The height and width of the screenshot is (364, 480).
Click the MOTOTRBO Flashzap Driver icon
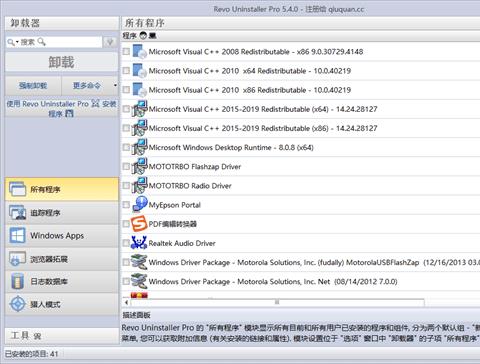point(139,166)
